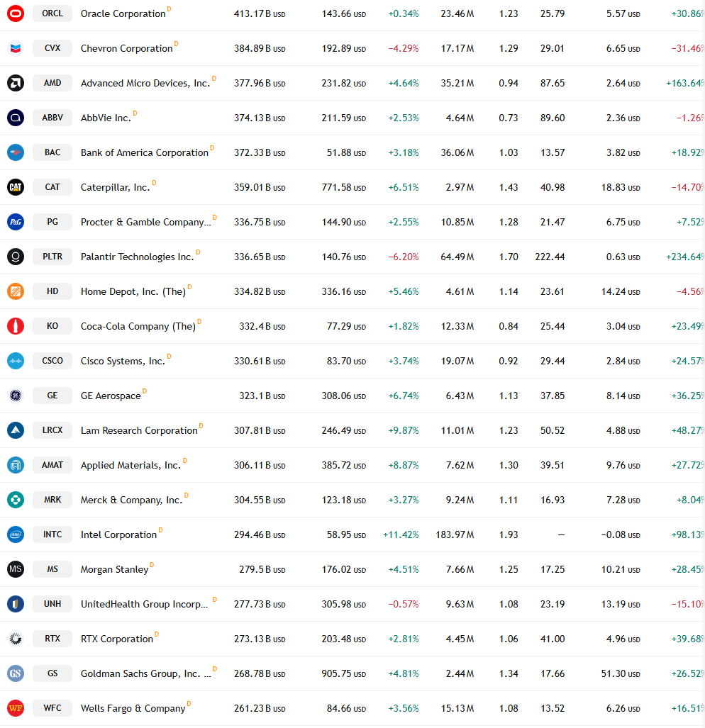Click EPS 51.30 USD for Goldman Sachs

click(621, 673)
